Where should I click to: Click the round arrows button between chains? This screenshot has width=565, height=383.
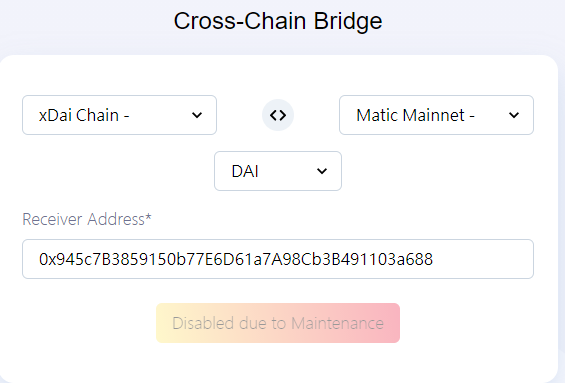click(x=278, y=115)
